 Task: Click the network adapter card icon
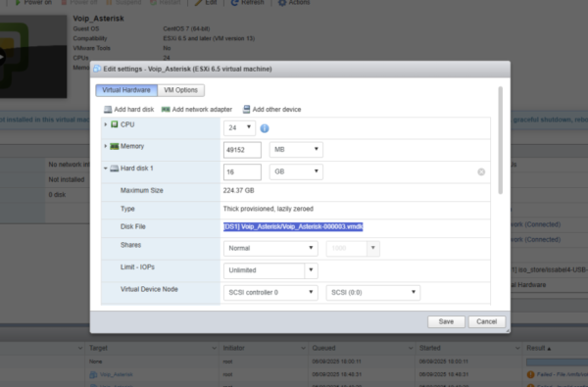point(166,110)
